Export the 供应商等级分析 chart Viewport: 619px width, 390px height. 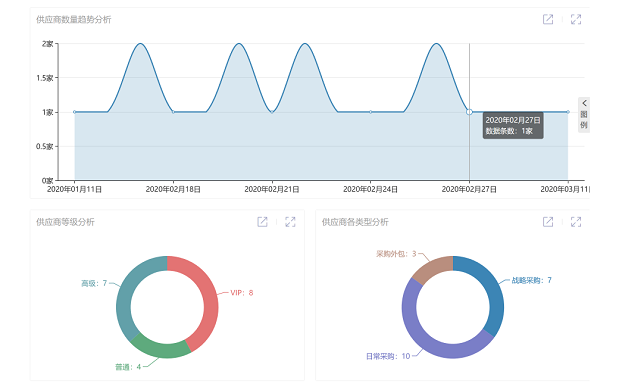coord(263,222)
